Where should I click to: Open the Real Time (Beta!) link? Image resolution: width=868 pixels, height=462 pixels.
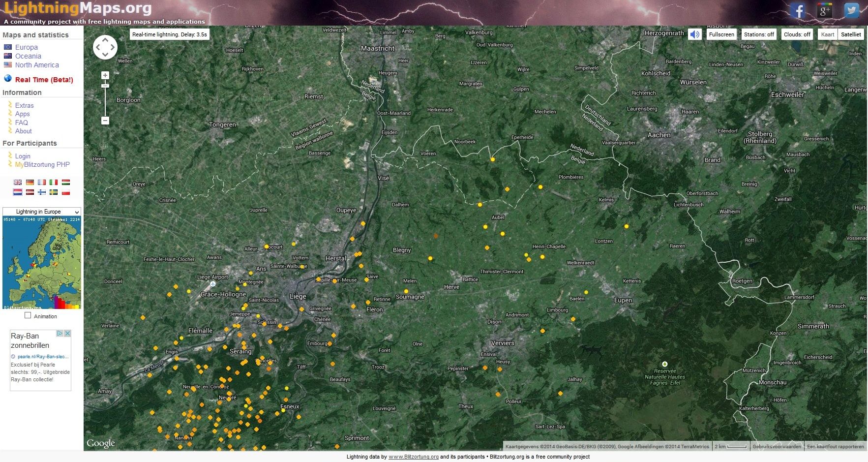click(44, 80)
